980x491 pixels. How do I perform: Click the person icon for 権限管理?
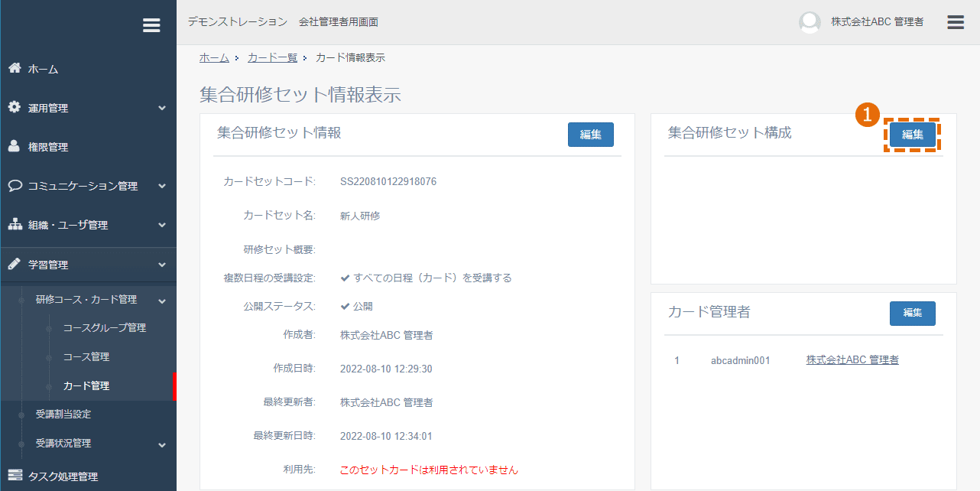pyautogui.click(x=15, y=146)
